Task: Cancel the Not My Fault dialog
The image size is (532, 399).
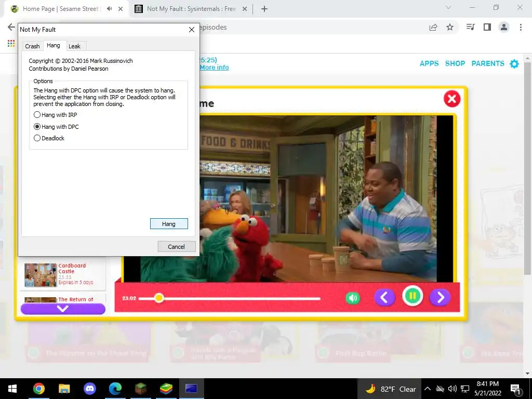Action: tap(177, 247)
